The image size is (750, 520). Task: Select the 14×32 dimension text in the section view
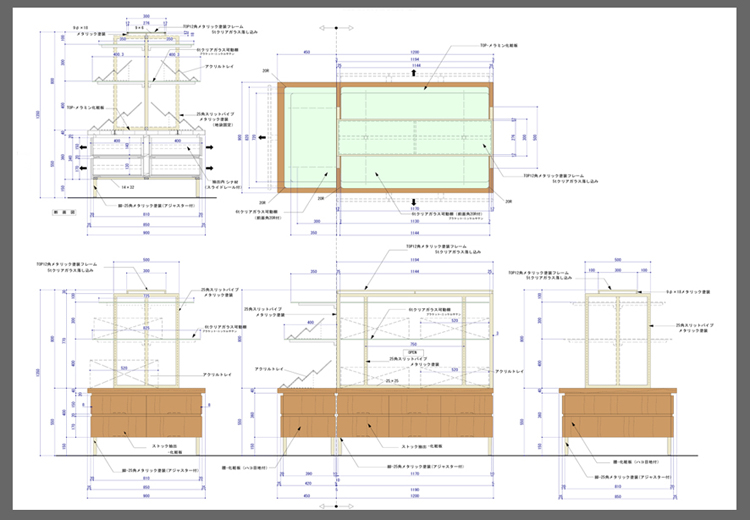(x=127, y=187)
